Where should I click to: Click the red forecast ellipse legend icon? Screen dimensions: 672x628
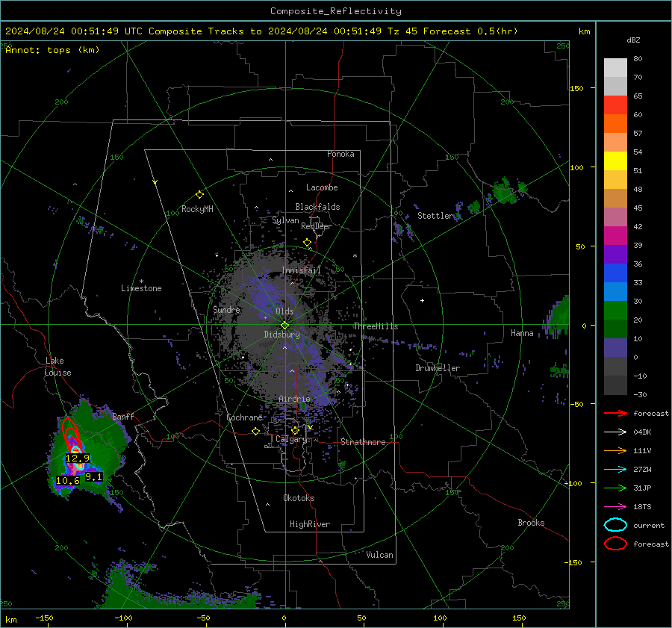(615, 544)
